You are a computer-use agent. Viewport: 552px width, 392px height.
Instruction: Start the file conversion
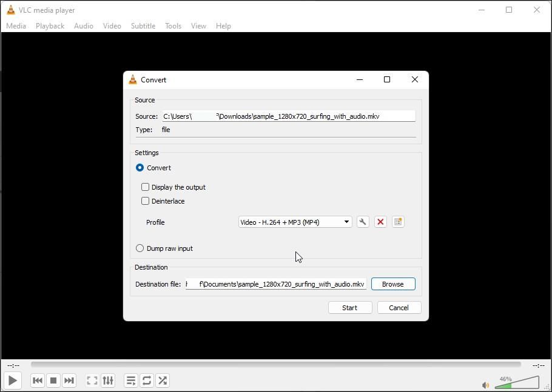click(x=350, y=307)
